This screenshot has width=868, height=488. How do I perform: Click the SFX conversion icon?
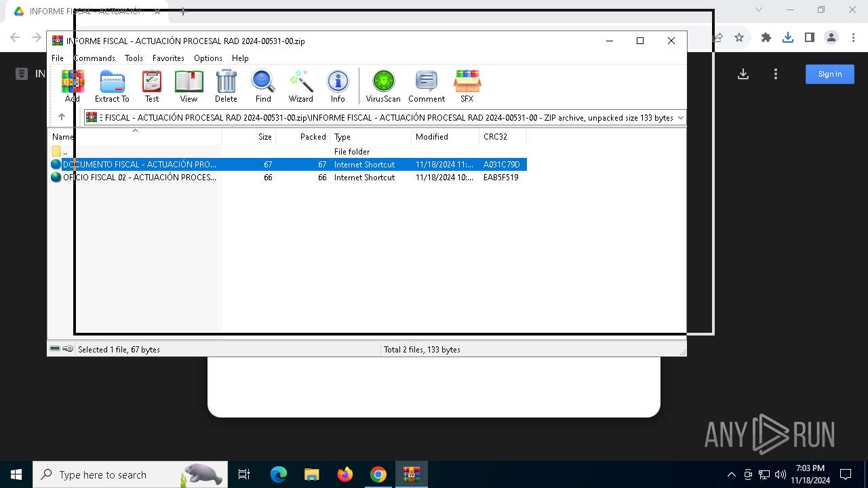467,86
